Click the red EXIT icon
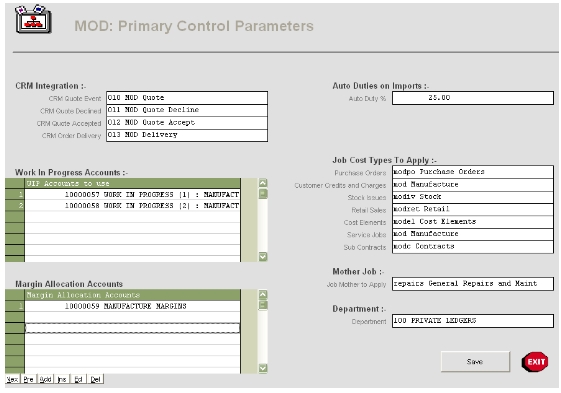 [535, 362]
